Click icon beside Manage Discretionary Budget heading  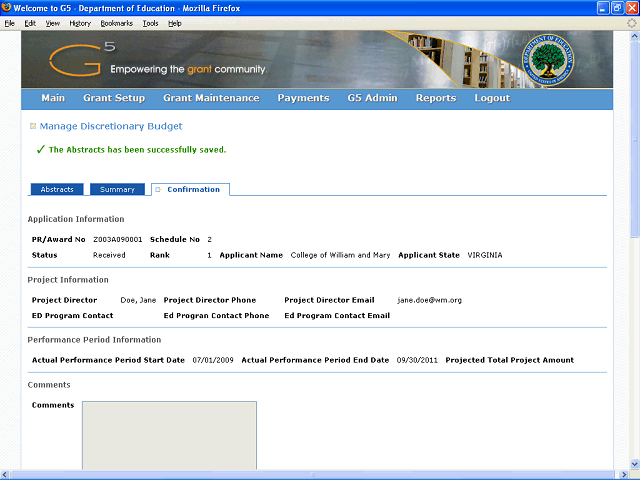click(x=33, y=126)
